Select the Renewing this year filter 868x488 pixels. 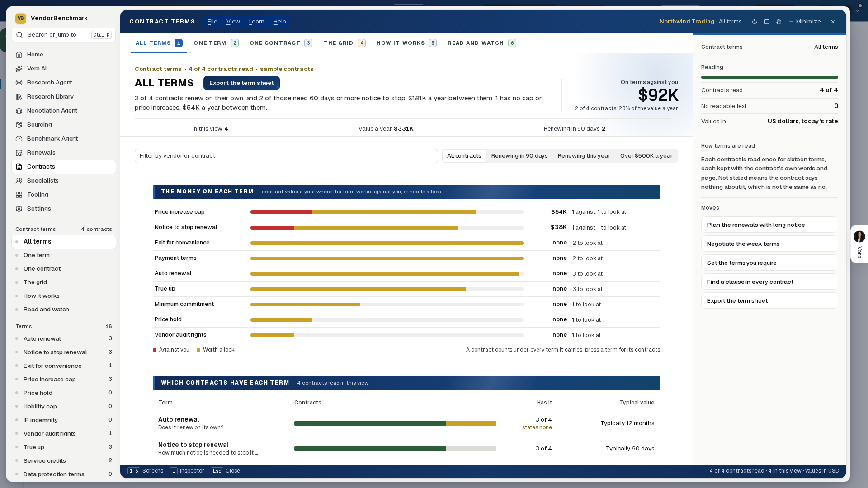coord(584,156)
